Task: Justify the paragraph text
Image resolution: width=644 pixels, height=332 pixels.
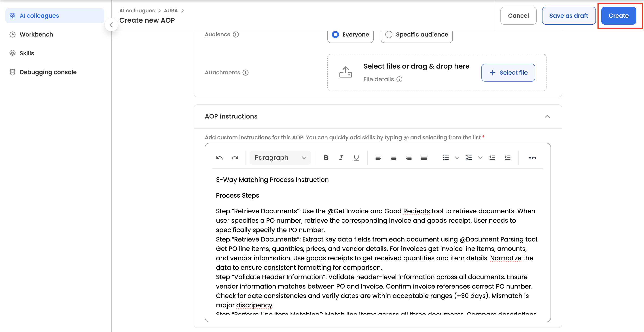Action: click(424, 158)
